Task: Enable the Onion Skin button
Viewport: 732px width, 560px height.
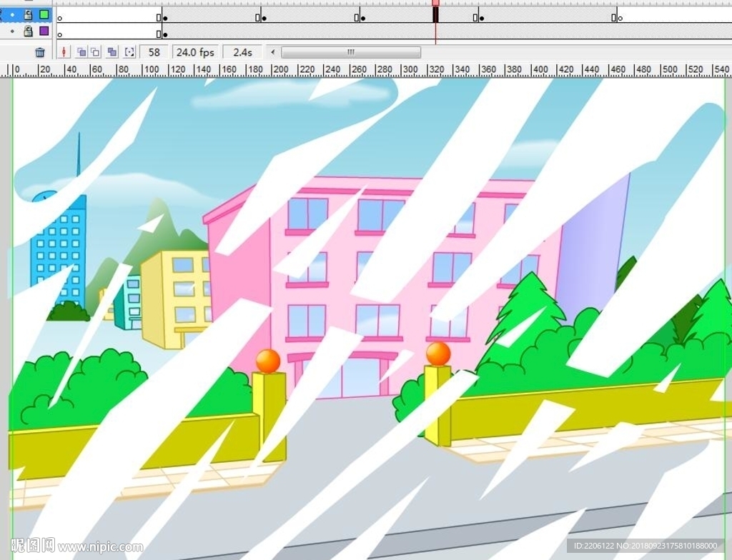Action: pyautogui.click(x=81, y=52)
